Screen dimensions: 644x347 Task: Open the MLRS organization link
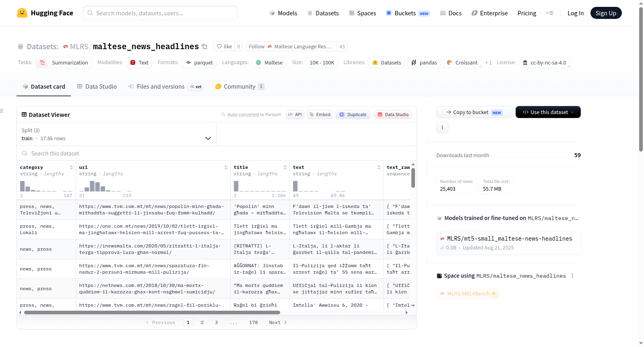point(79,46)
